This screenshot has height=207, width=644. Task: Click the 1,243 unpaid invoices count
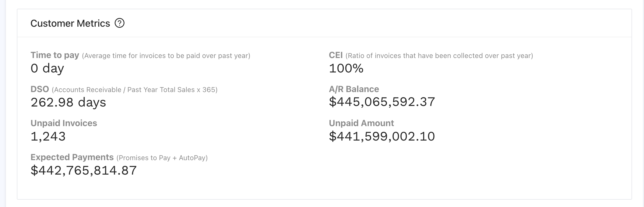tap(48, 136)
